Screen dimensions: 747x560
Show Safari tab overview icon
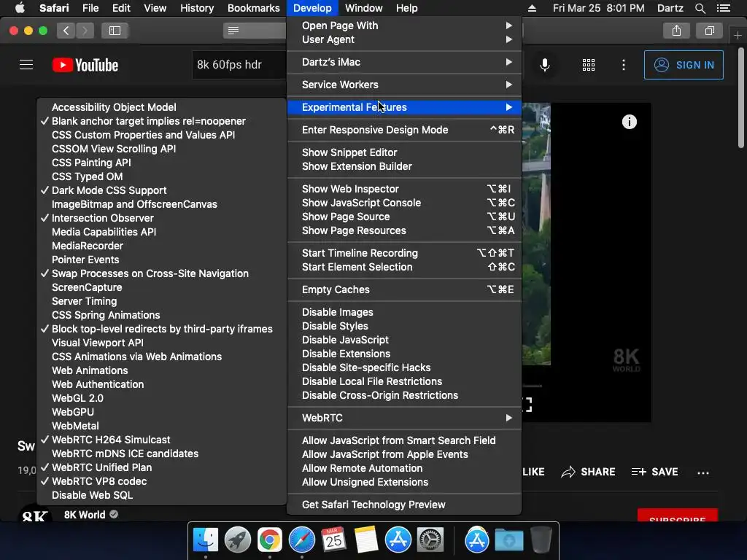[709, 31]
